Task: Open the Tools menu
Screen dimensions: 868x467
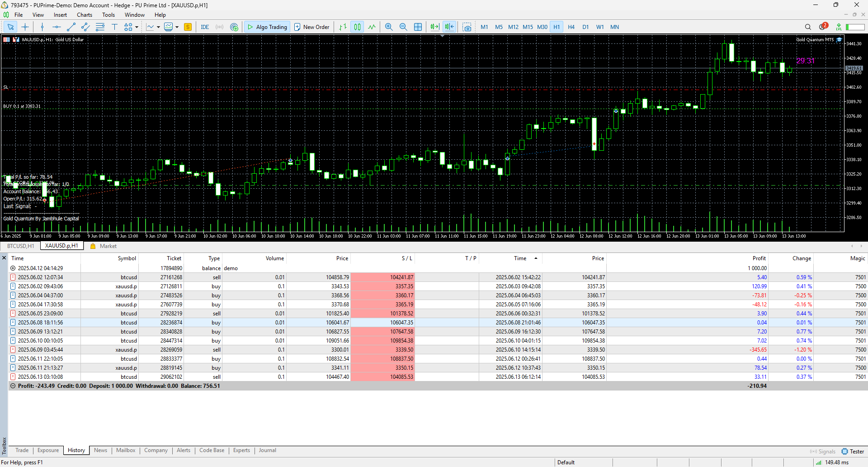Action: 108,15
